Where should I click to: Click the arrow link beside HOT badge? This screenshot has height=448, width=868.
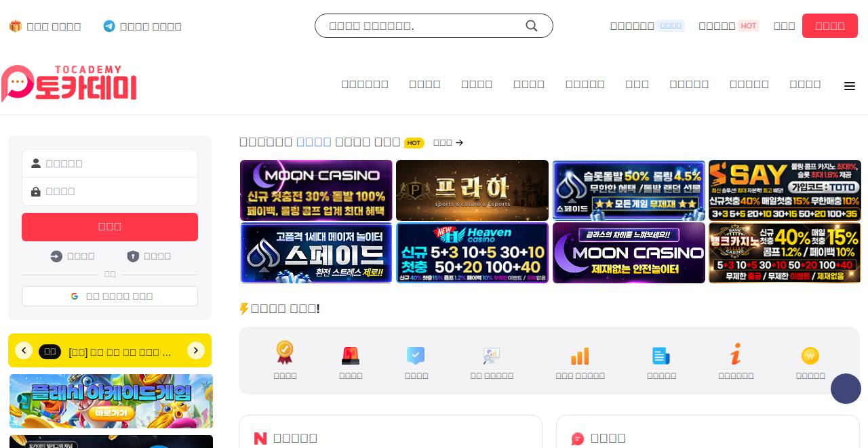(448, 142)
